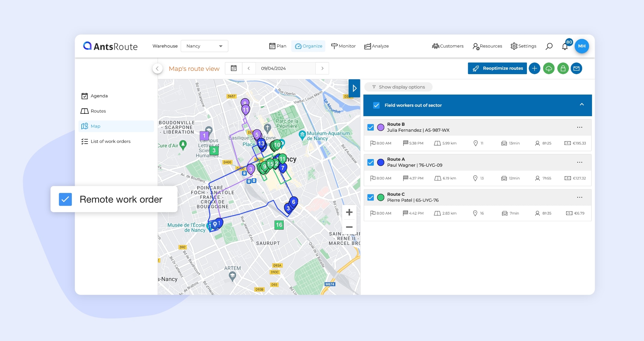Screen dimensions: 644x341
Task: Click Reoptimize routes button
Action: tap(497, 68)
